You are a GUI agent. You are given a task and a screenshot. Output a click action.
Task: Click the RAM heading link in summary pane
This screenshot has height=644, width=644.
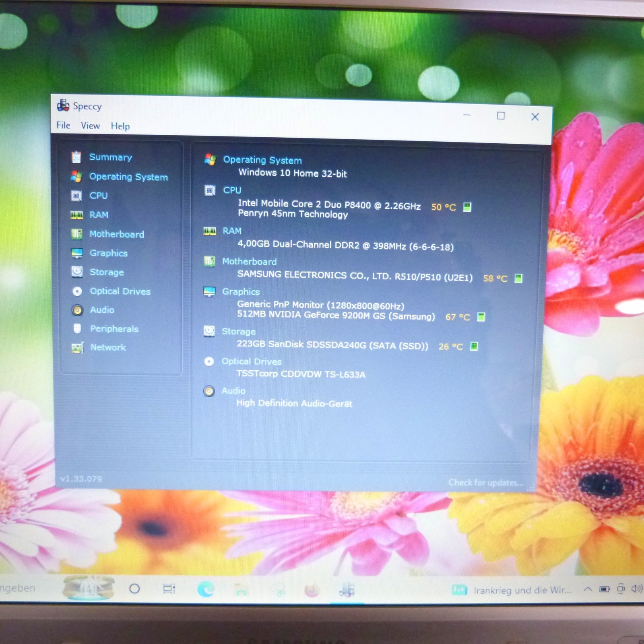click(232, 231)
